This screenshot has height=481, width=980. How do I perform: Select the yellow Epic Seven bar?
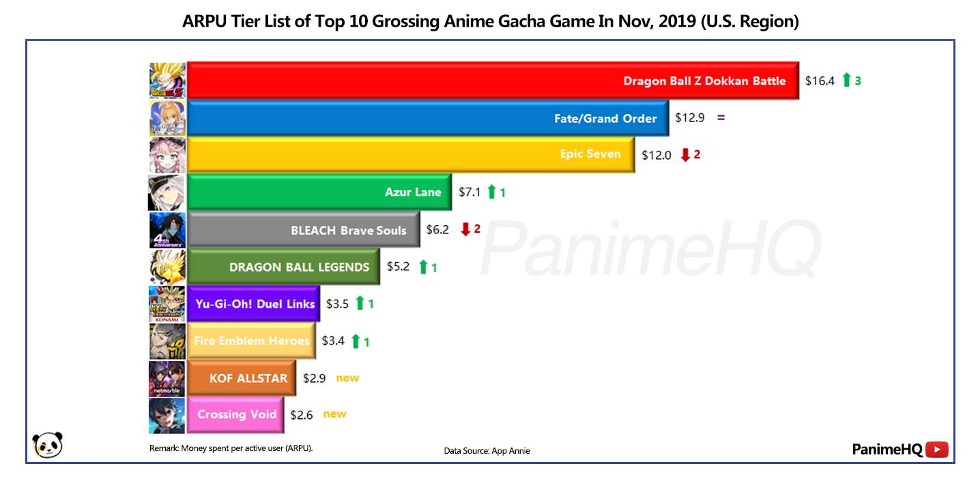412,155
